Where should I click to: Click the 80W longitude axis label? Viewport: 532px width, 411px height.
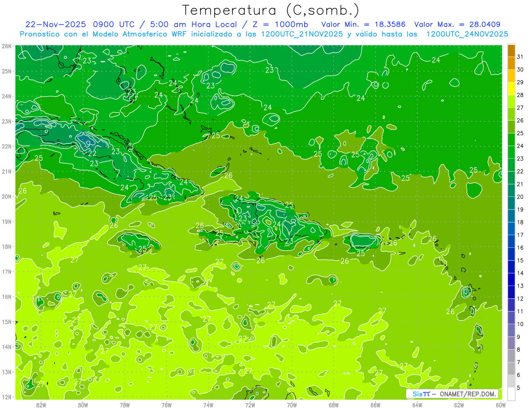click(x=83, y=404)
